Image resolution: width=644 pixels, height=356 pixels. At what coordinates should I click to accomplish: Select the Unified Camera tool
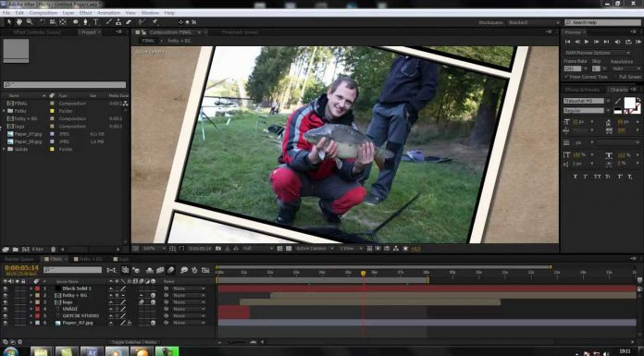[53, 22]
